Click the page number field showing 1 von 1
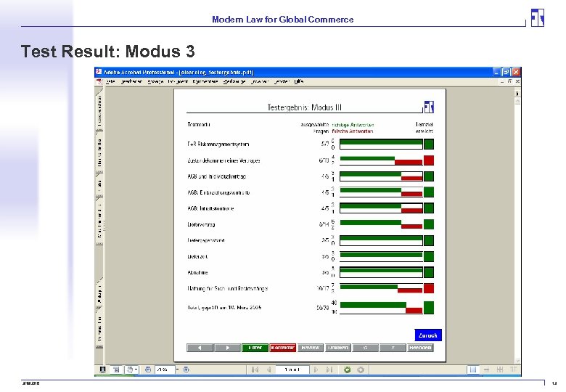Screen dimensions: 566x392 (x=292, y=369)
